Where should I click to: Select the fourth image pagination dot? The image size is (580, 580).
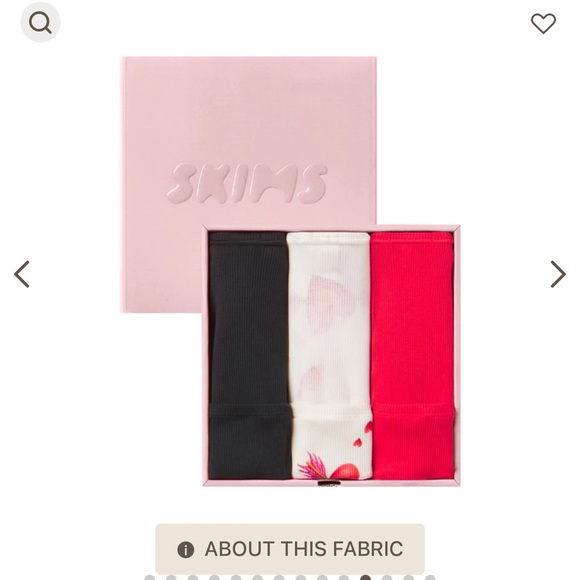[215, 577]
